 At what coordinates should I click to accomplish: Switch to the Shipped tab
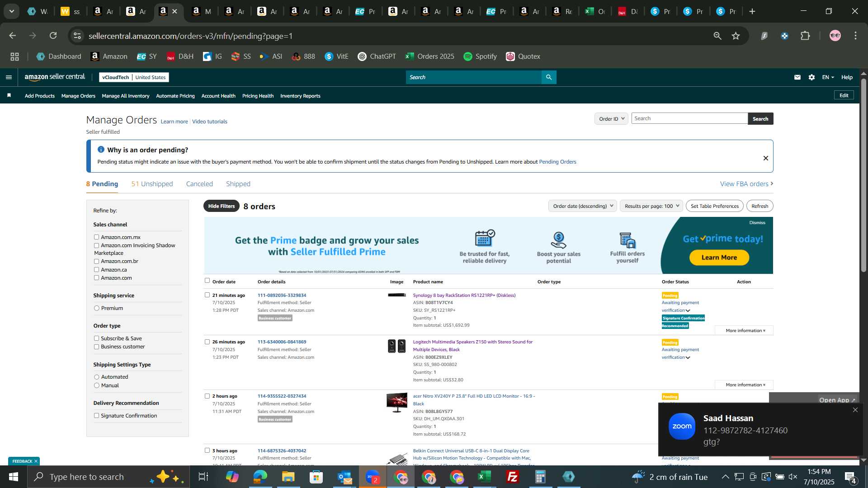[x=238, y=184]
